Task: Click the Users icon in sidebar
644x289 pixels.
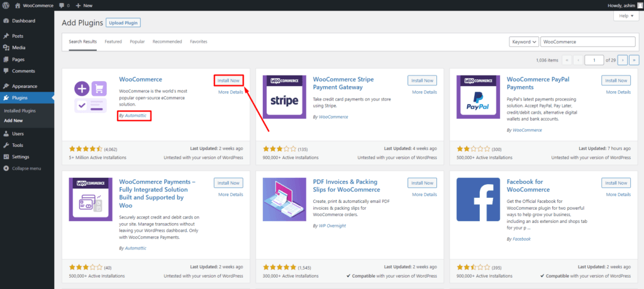Action: [6, 134]
